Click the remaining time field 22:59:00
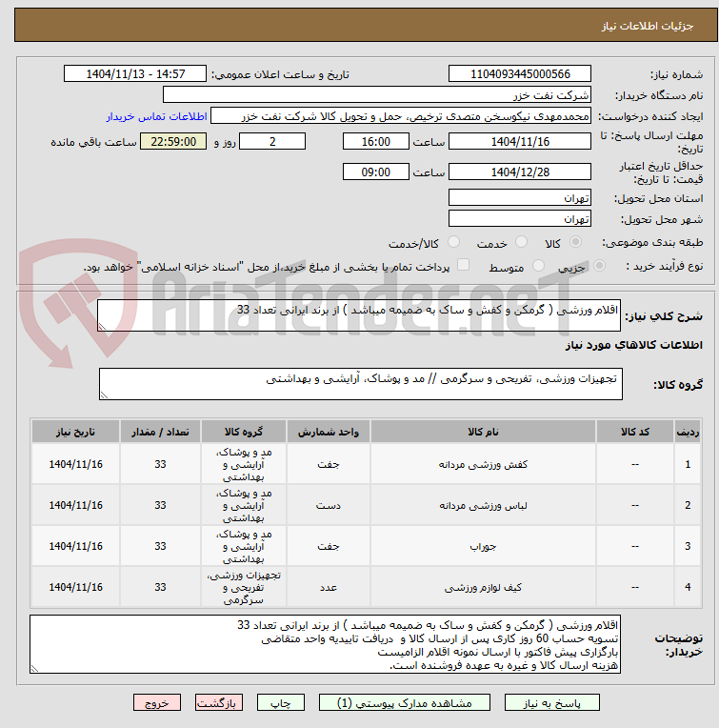Viewport: 719px width, 728px height. (173, 141)
